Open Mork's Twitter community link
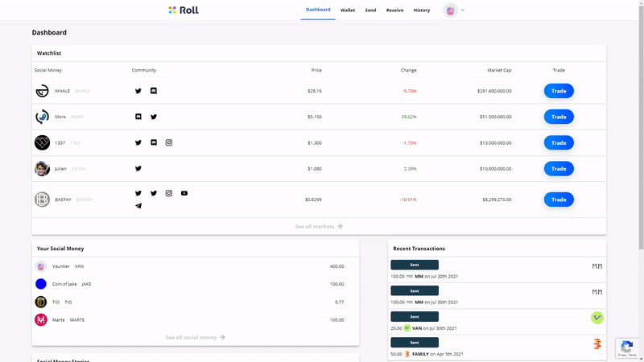 pyautogui.click(x=154, y=117)
